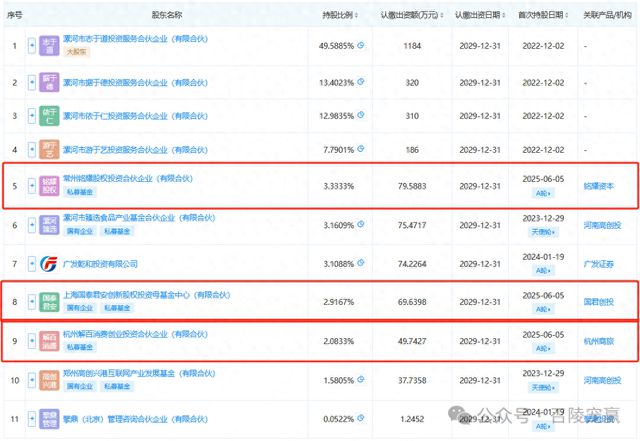
Task: Open the detail icon next to 12.9835%
Action: click(x=361, y=115)
